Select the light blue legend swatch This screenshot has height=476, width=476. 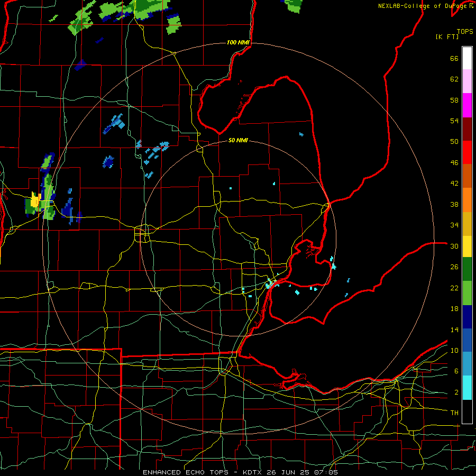(467, 364)
